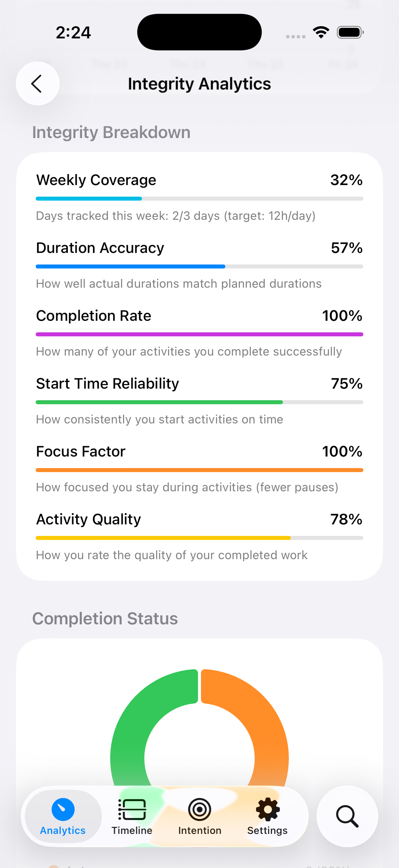
Task: Tap the Analytics clock icon
Action: [x=63, y=809]
